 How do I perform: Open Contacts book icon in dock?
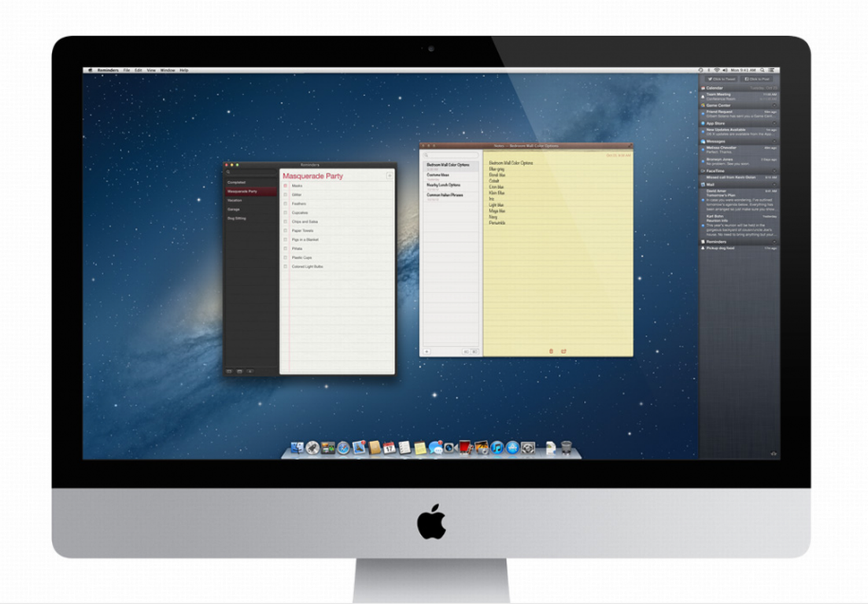[x=375, y=447]
